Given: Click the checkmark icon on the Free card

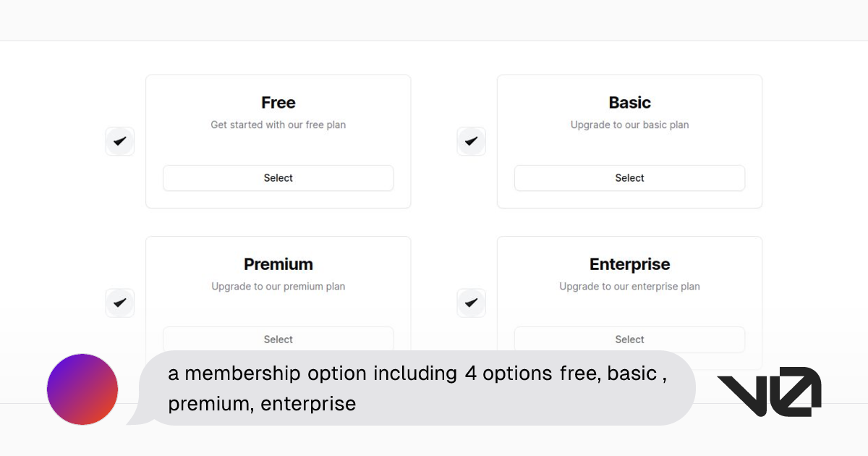Looking at the screenshot, I should (x=119, y=141).
